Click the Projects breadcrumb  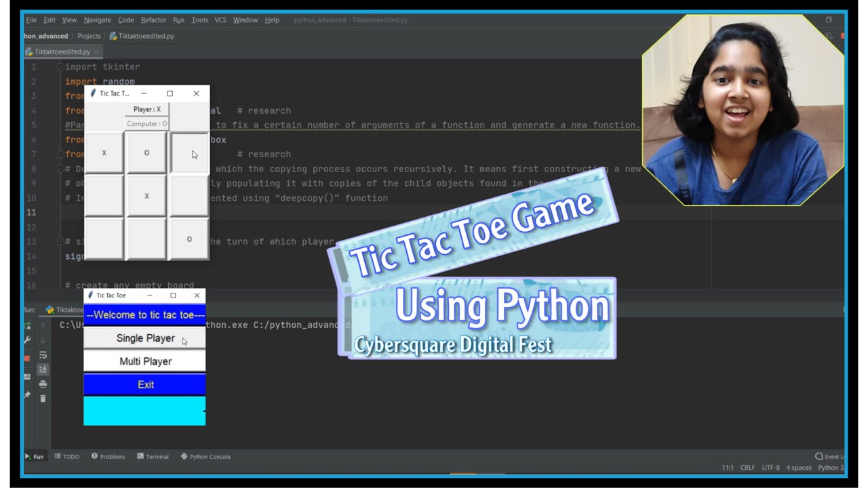[x=89, y=36]
